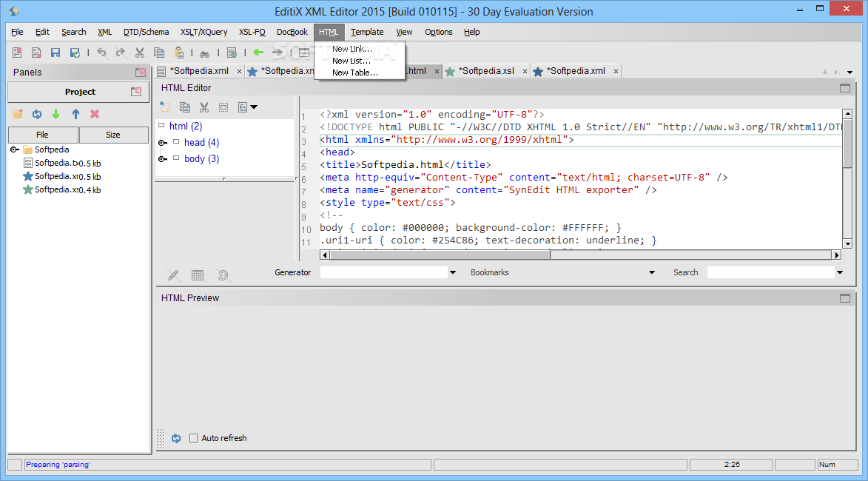868x481 pixels.
Task: Click the File column header
Action: tap(43, 135)
